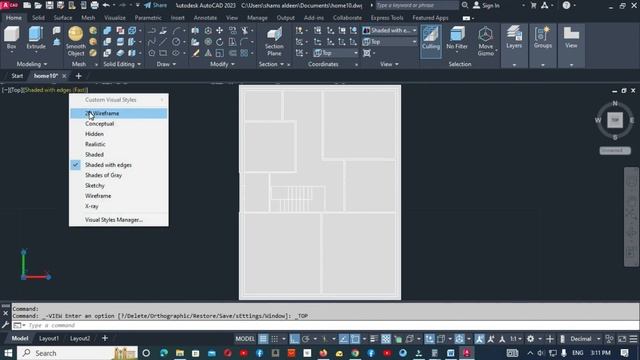Open the Section Plane tool
Screen dimensions: 640x360
[x=274, y=41]
